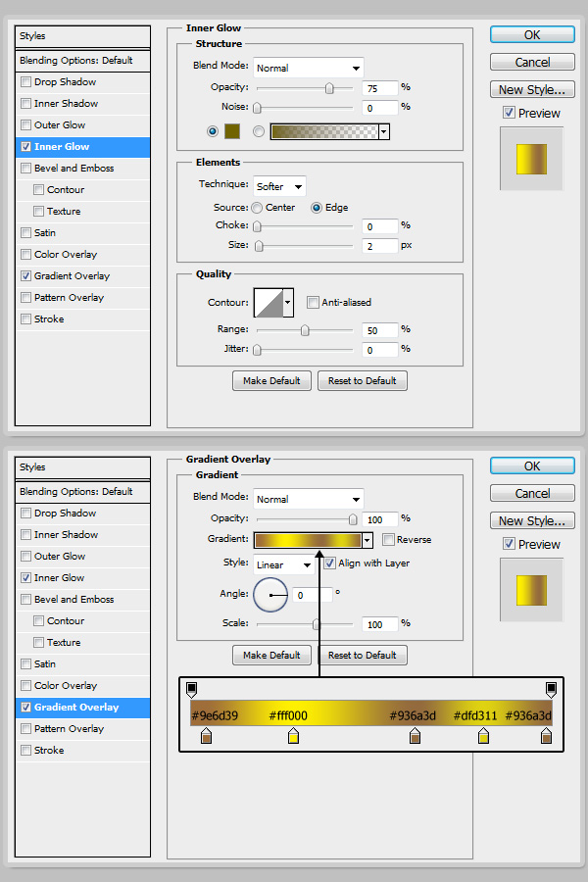
Task: Uncheck Inner Glow in the top dialog
Action: tap(25, 147)
